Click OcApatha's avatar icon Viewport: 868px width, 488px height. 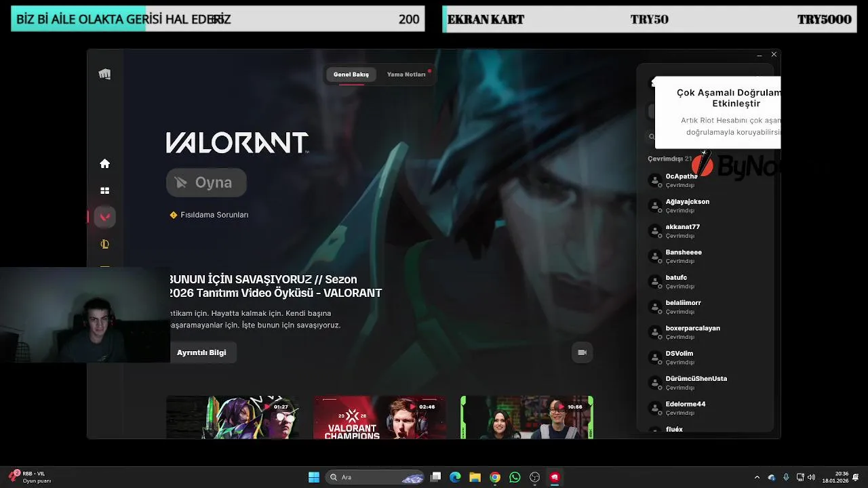pyautogui.click(x=655, y=180)
